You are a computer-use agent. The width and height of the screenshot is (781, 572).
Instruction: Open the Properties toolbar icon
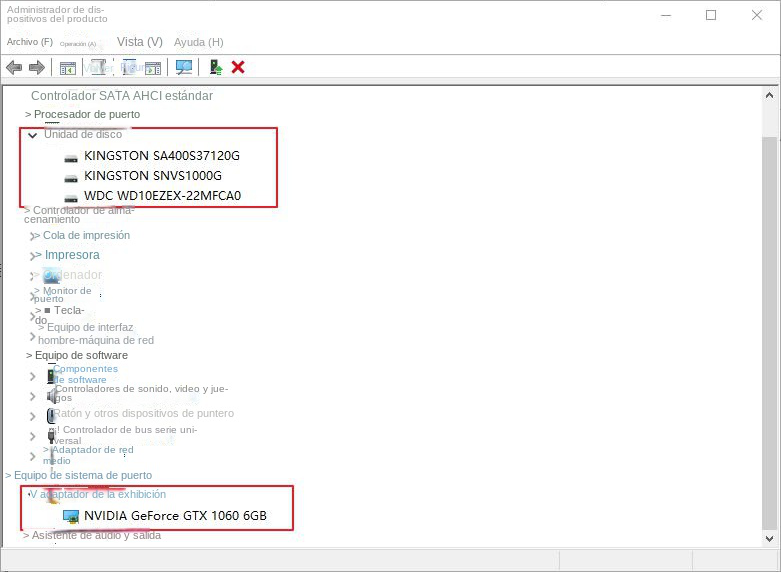coord(99,67)
